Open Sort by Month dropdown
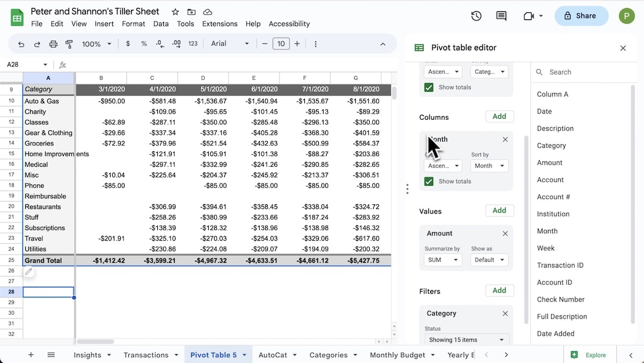 pos(489,166)
